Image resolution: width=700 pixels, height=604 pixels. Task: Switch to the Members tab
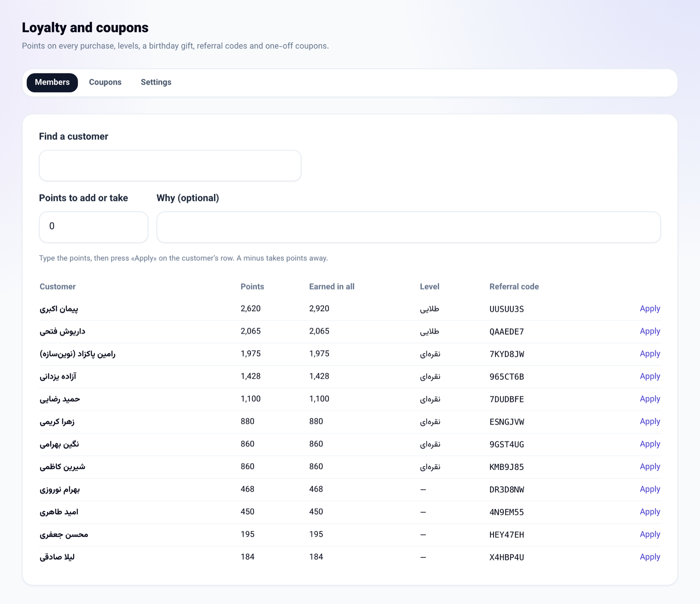[52, 83]
